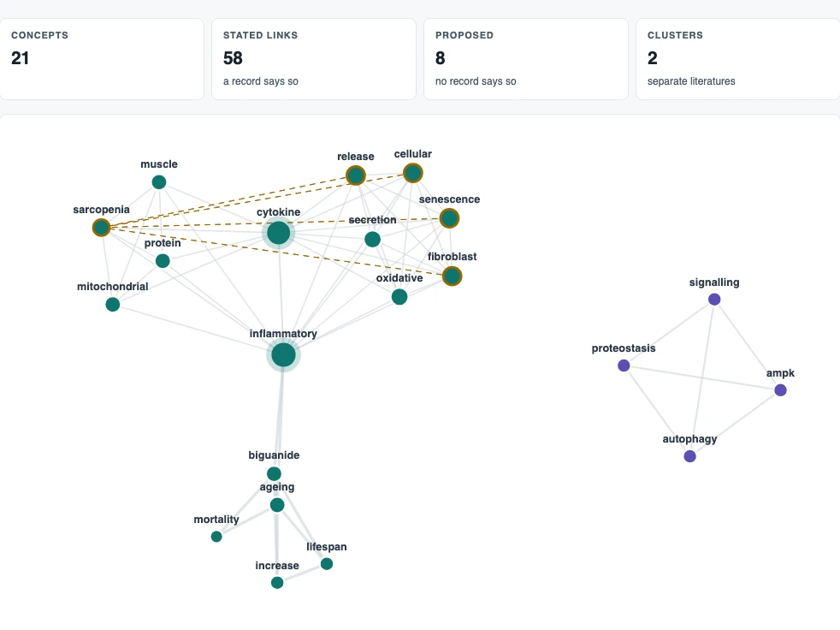Click the purple signalling node
The width and height of the screenshot is (840, 630).
tap(714, 300)
